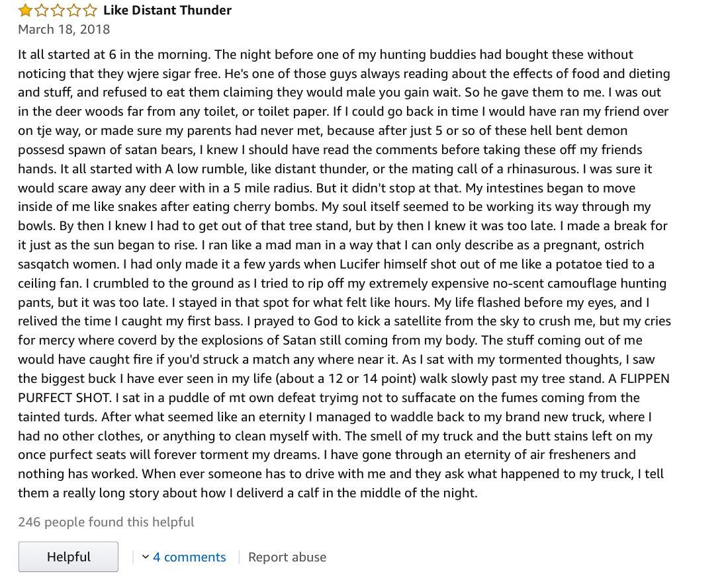Mark this review as Helpful
The height and width of the screenshot is (580, 728).
[x=68, y=557]
